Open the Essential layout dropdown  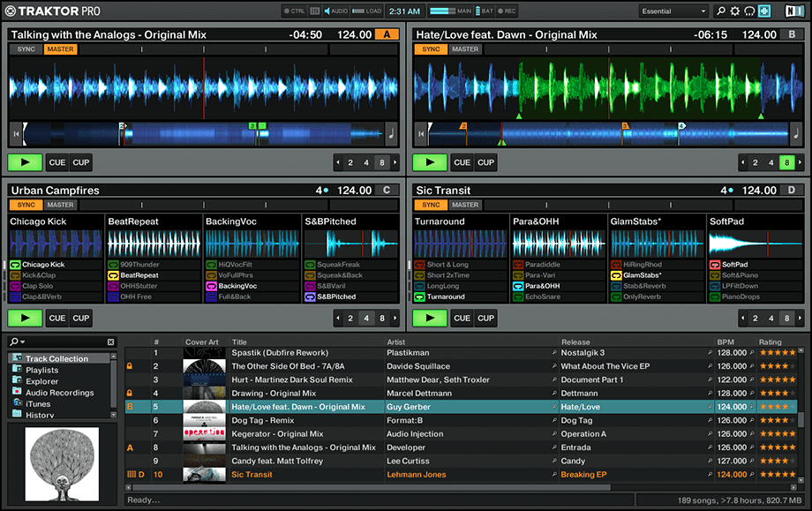pyautogui.click(x=674, y=11)
